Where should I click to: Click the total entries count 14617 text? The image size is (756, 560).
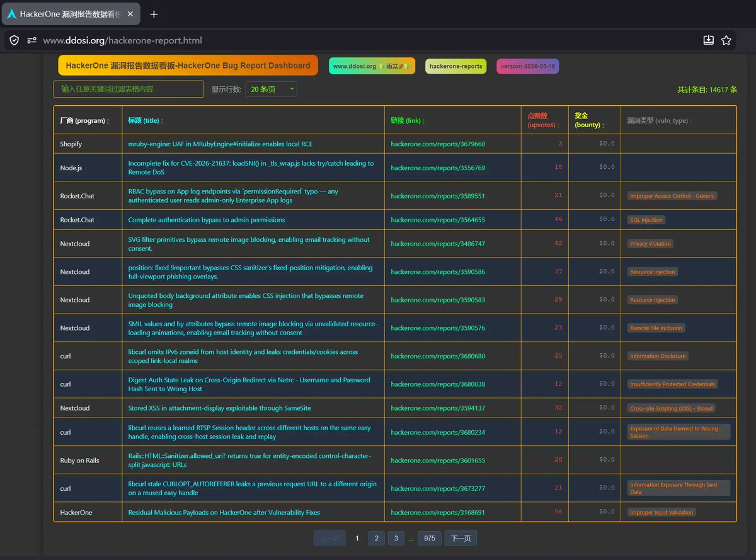click(707, 90)
